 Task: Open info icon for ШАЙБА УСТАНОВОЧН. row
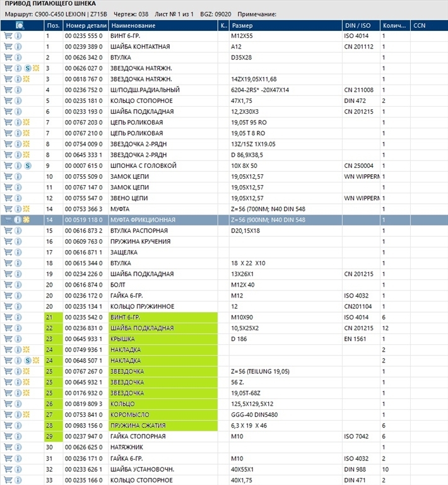click(18, 469)
